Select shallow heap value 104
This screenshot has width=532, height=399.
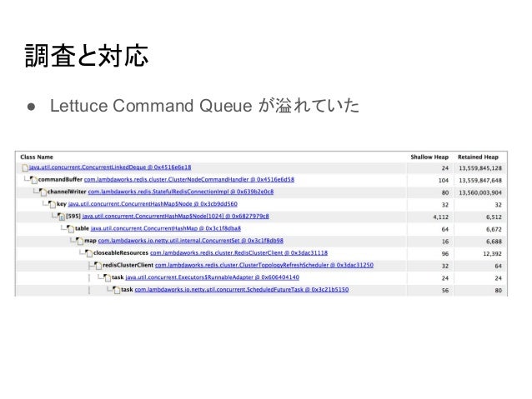tap(444, 181)
